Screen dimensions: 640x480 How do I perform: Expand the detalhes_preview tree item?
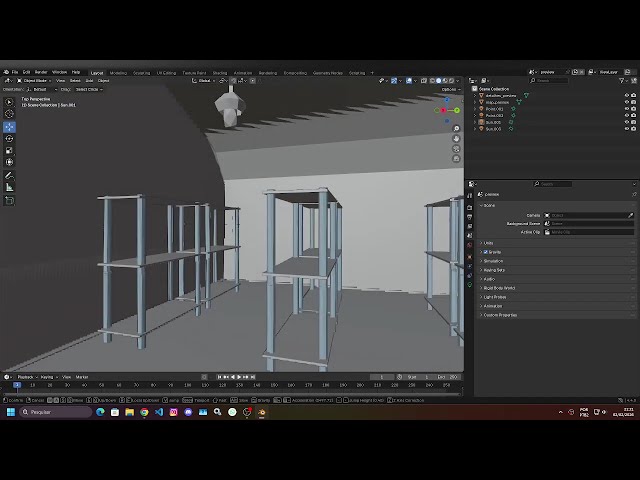[x=475, y=96]
